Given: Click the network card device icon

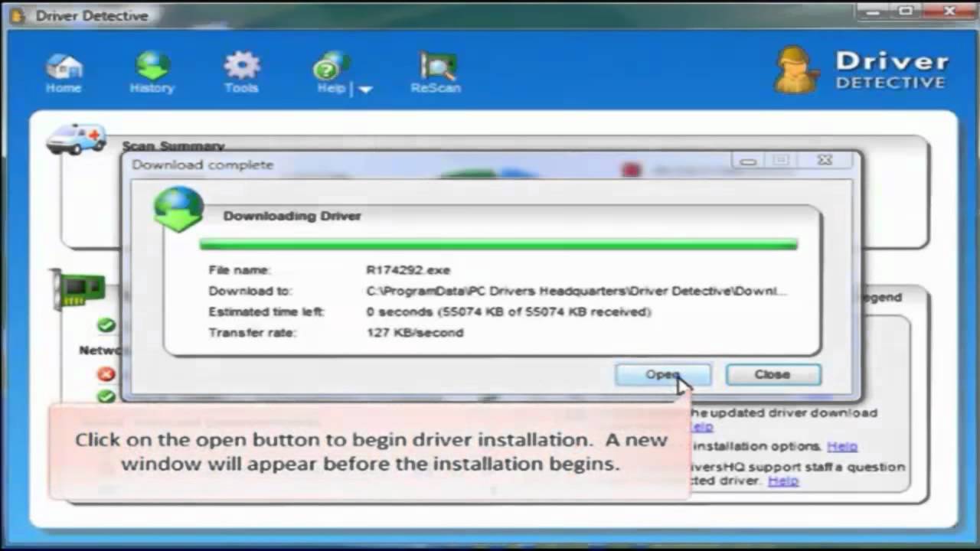Looking at the screenshot, I should [78, 289].
